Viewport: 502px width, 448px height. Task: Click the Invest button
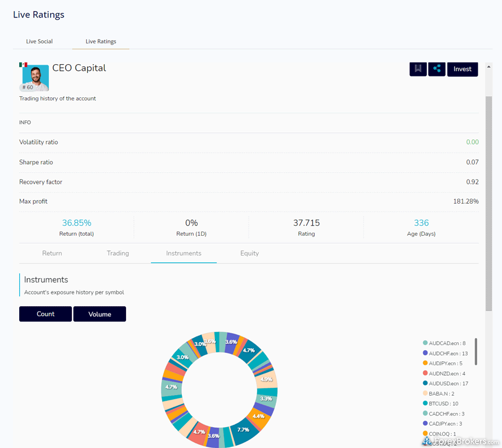(x=462, y=69)
